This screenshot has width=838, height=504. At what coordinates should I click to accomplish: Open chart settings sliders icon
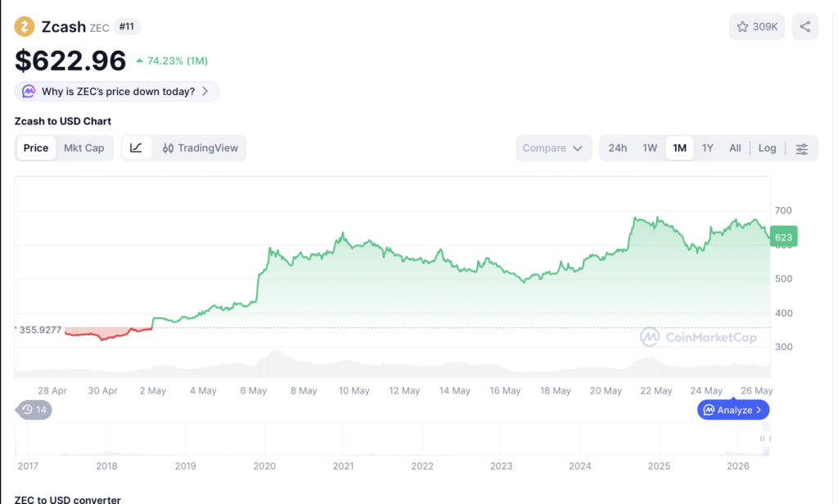coord(802,149)
